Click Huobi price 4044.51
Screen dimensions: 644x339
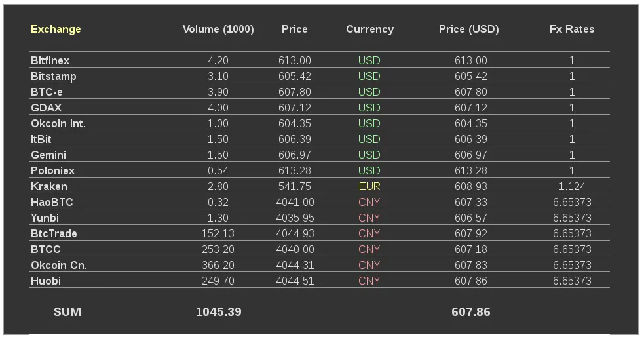tap(295, 281)
